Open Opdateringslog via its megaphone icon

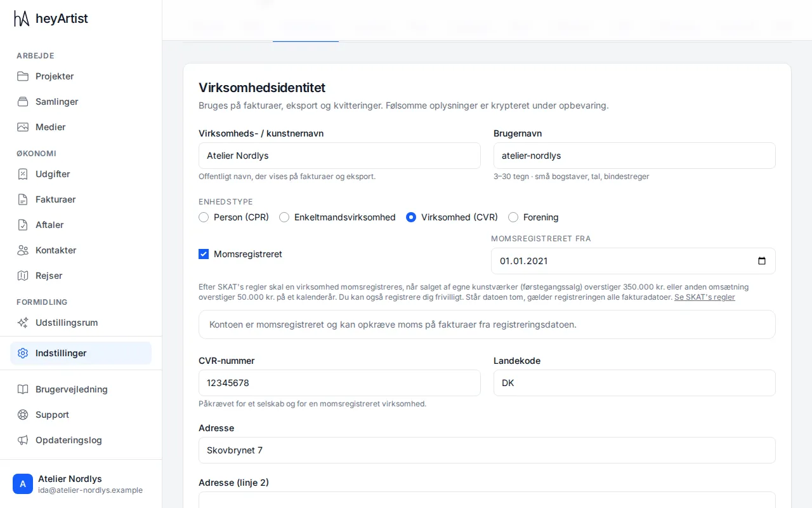pyautogui.click(x=23, y=440)
